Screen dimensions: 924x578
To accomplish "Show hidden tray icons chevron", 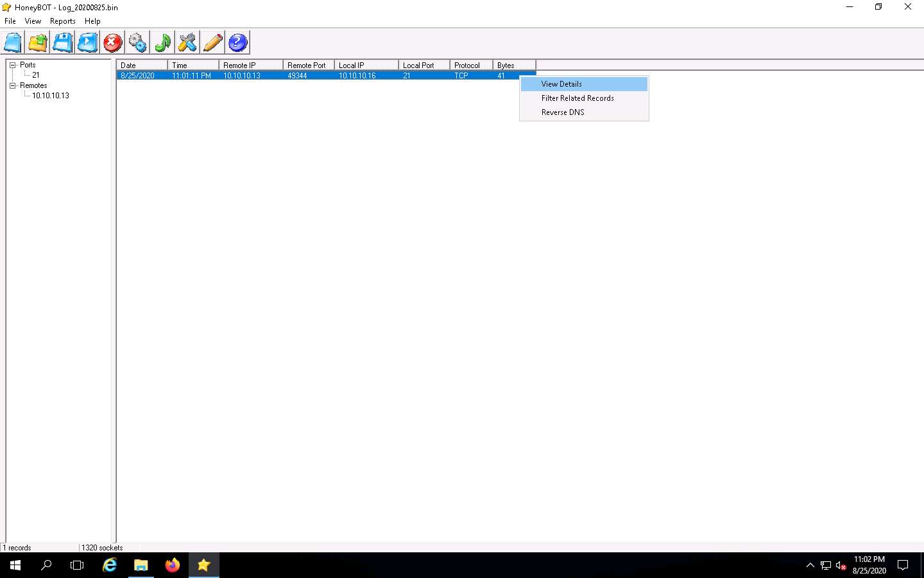I will [810, 565].
